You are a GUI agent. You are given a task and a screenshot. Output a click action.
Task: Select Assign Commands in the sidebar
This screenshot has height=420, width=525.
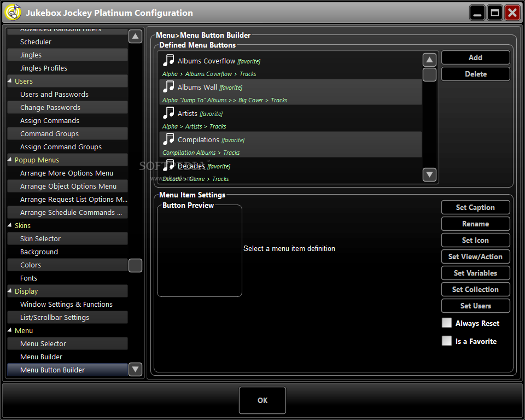tap(68, 120)
